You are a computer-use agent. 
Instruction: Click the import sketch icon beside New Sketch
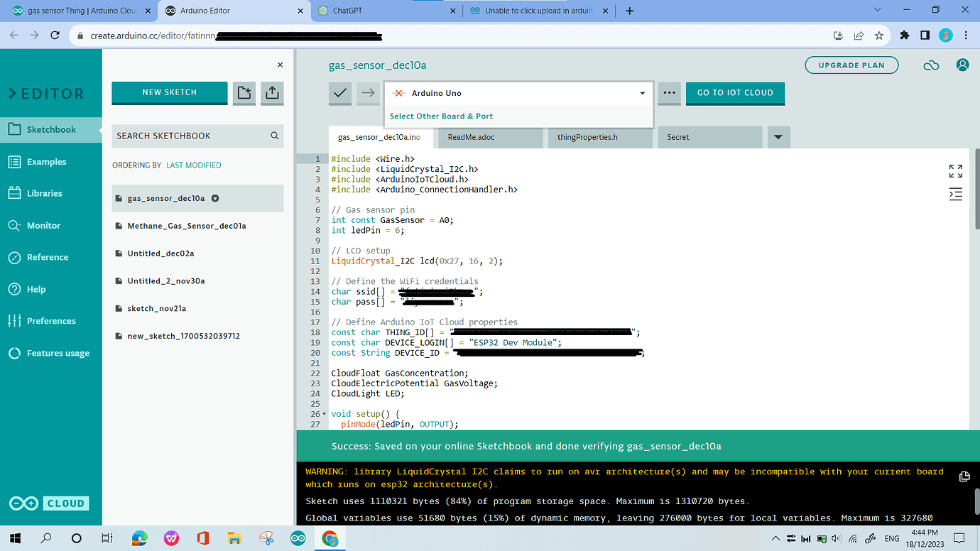(272, 93)
